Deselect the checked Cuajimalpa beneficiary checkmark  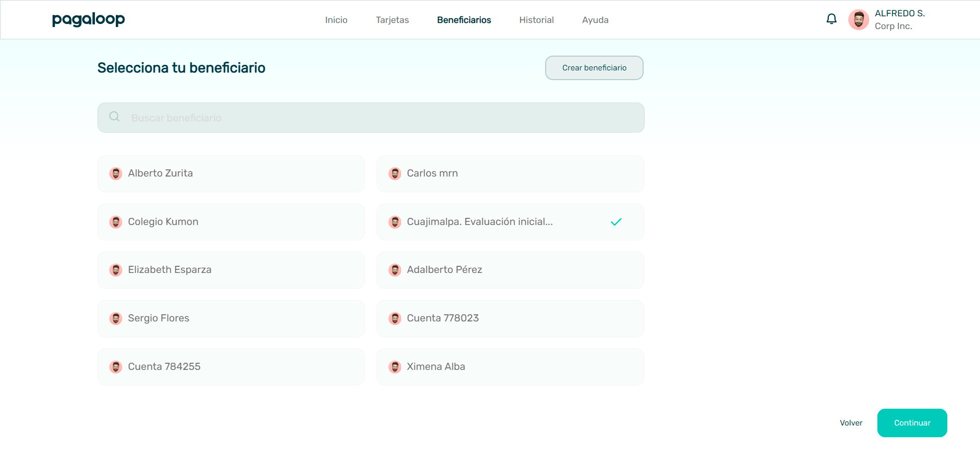(x=616, y=222)
